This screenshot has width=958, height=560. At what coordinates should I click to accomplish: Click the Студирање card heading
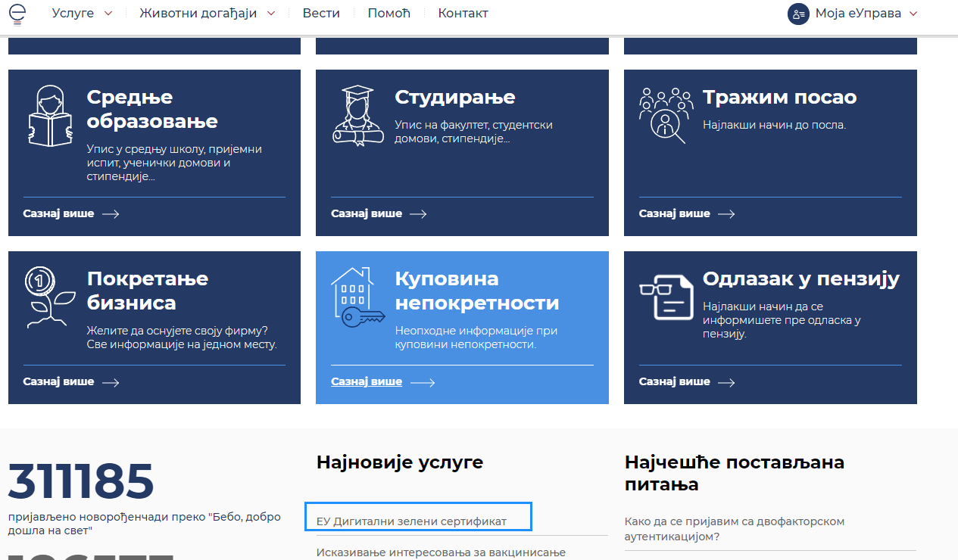click(x=454, y=98)
